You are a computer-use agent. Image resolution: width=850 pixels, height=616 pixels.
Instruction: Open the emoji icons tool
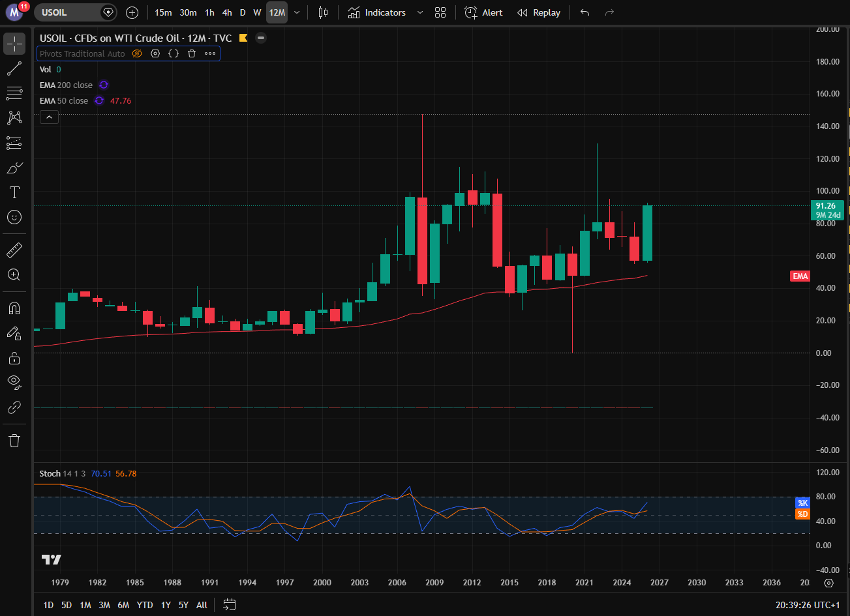(x=14, y=217)
